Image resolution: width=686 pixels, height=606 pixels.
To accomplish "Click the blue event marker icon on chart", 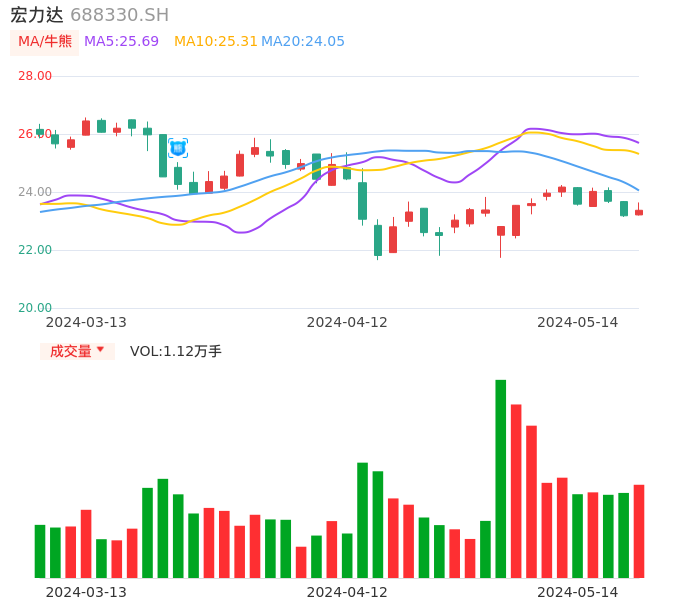I will click(178, 148).
